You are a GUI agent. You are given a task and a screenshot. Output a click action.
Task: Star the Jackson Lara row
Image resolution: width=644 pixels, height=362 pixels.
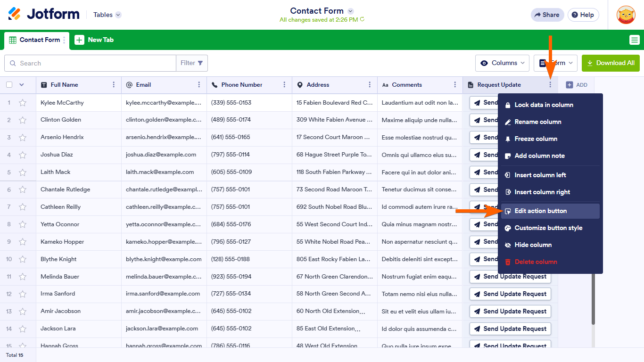pyautogui.click(x=23, y=329)
